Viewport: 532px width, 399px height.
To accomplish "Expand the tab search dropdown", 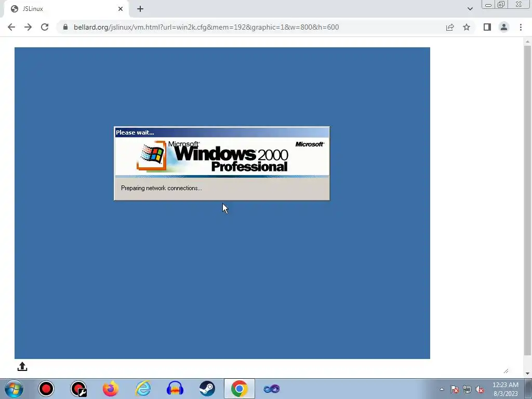I will (x=470, y=9).
